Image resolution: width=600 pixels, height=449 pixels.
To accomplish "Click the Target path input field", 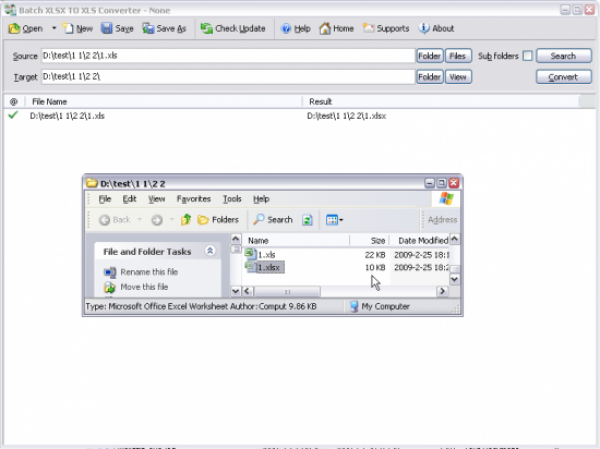I will click(228, 77).
